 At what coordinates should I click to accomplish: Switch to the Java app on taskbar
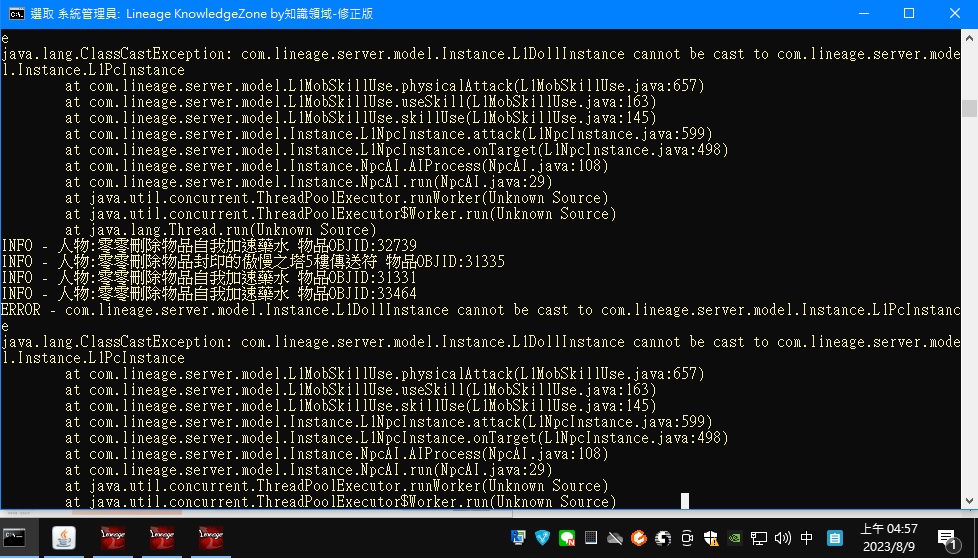pyautogui.click(x=64, y=537)
